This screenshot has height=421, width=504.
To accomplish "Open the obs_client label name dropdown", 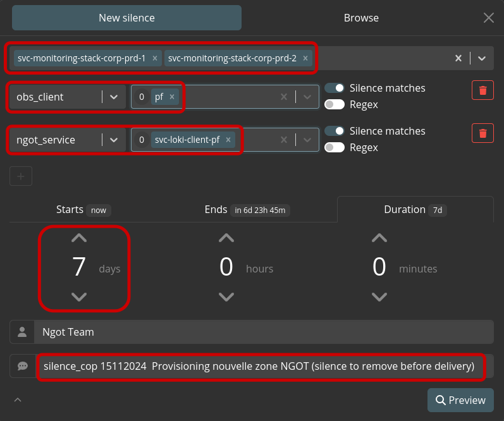I will (114, 97).
